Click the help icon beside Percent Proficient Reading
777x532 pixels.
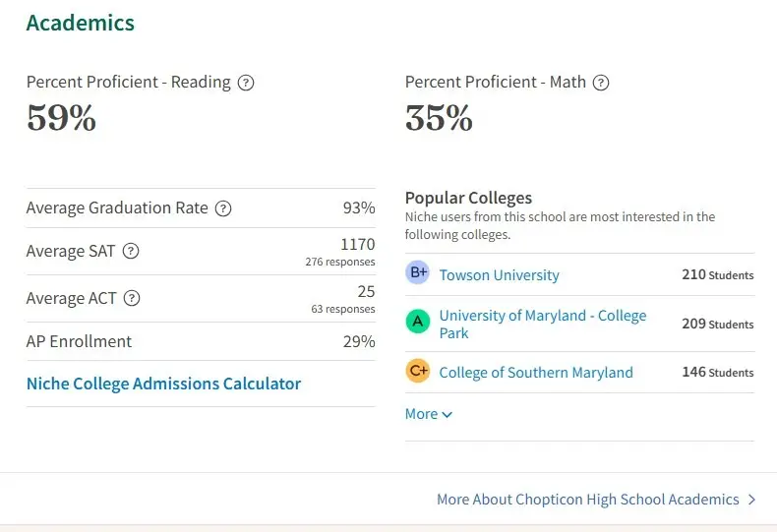point(246,83)
